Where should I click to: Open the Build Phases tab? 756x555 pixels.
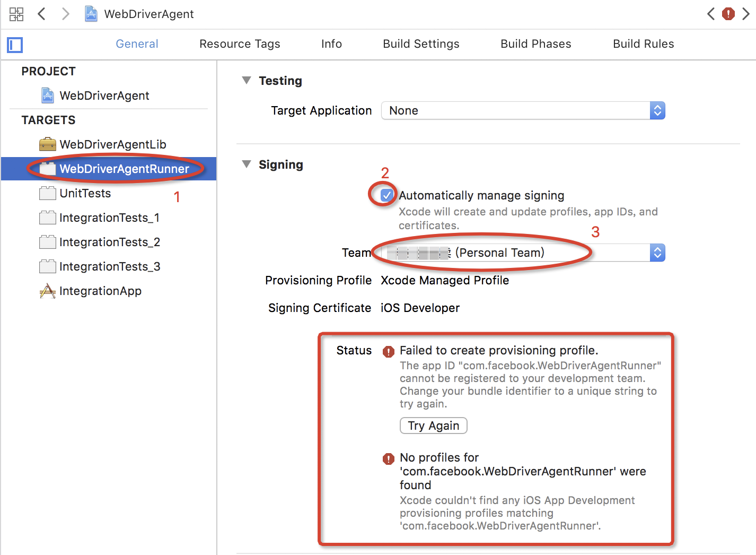pyautogui.click(x=536, y=44)
